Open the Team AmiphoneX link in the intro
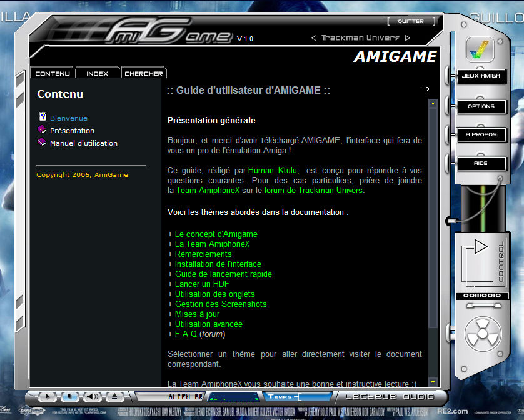The image size is (524, 420). 208,191
